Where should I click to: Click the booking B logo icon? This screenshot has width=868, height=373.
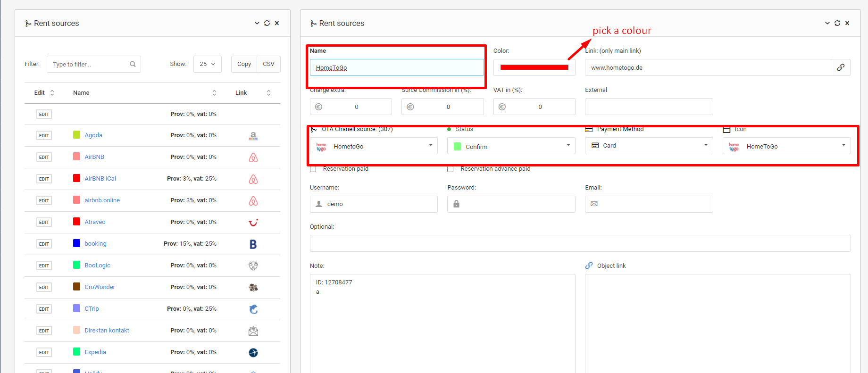(253, 244)
